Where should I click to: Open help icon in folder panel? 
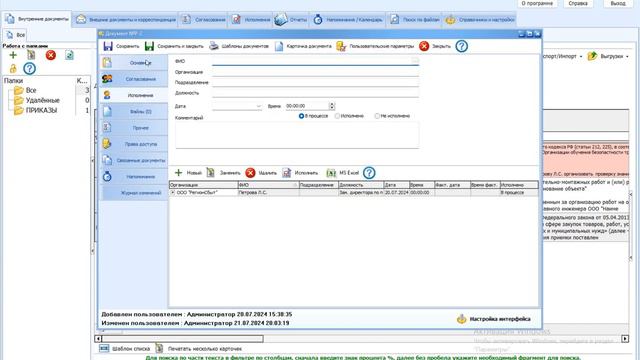pyautogui.click(x=29, y=68)
